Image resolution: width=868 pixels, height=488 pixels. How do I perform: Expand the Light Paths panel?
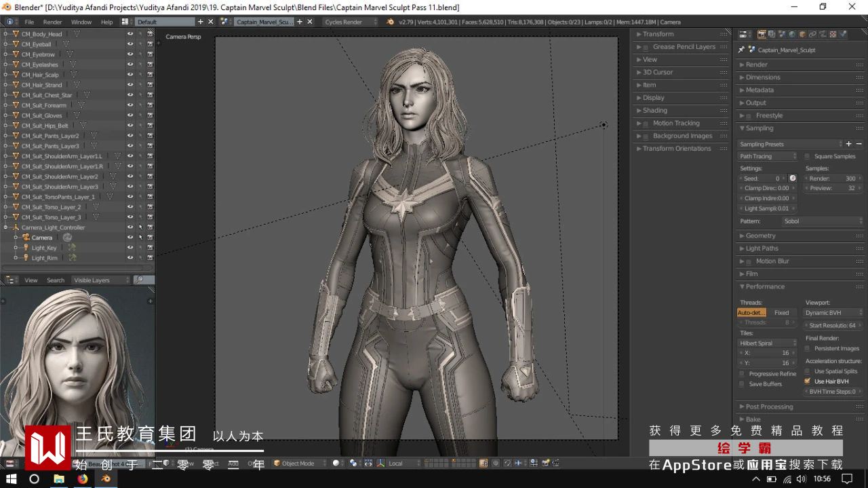point(762,248)
